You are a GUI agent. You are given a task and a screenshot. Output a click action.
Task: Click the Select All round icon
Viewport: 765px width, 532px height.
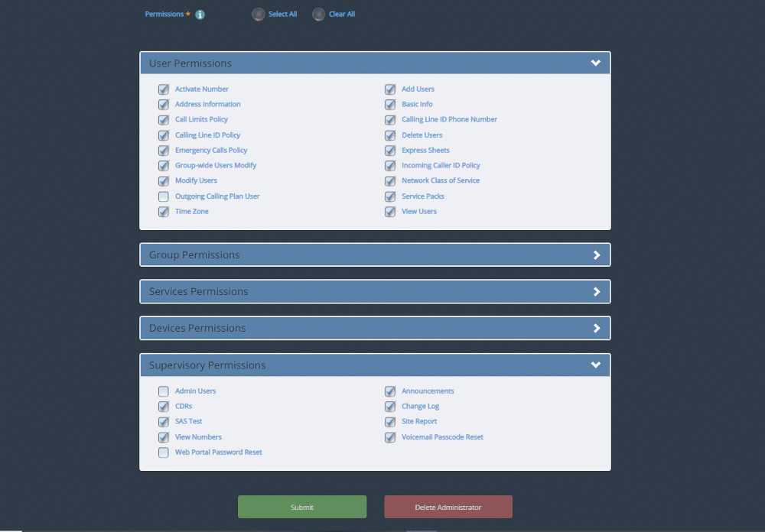click(259, 15)
